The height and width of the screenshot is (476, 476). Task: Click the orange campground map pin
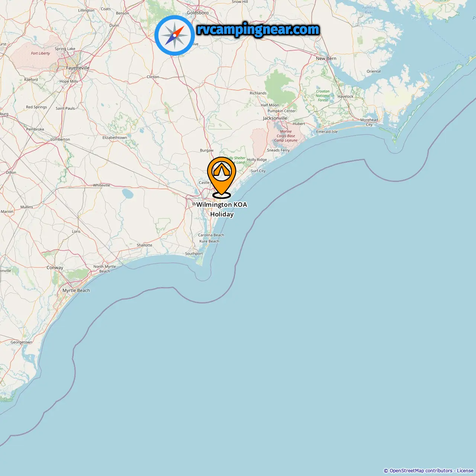222,177
